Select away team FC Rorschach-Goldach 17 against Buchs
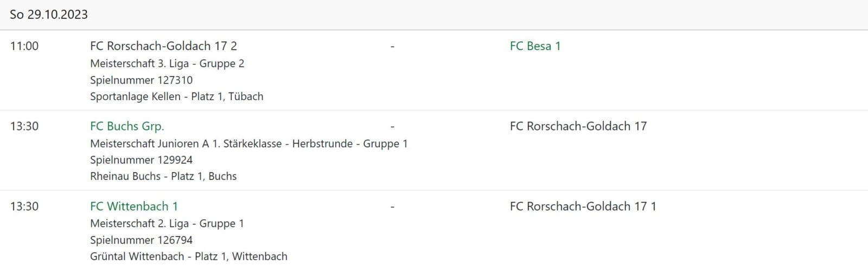 coord(578,126)
